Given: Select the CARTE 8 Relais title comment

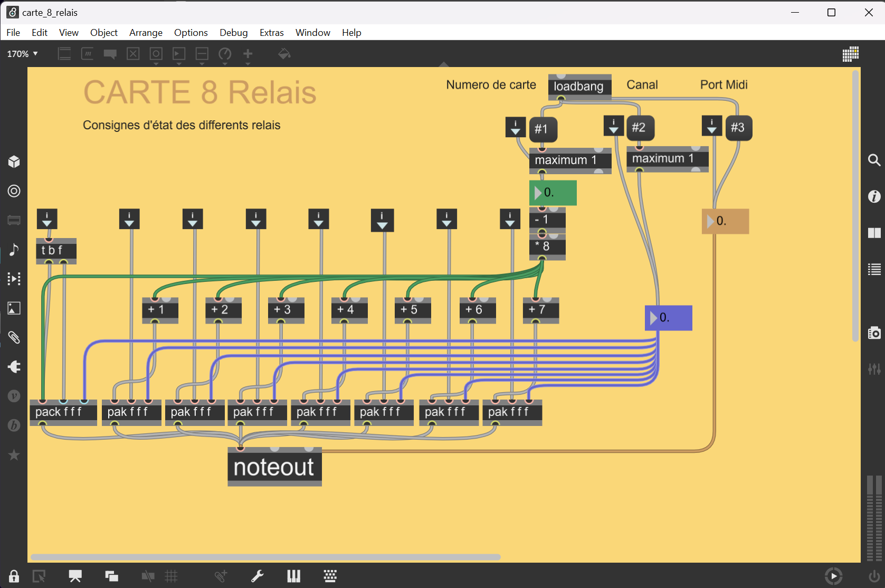Looking at the screenshot, I should click(x=200, y=92).
